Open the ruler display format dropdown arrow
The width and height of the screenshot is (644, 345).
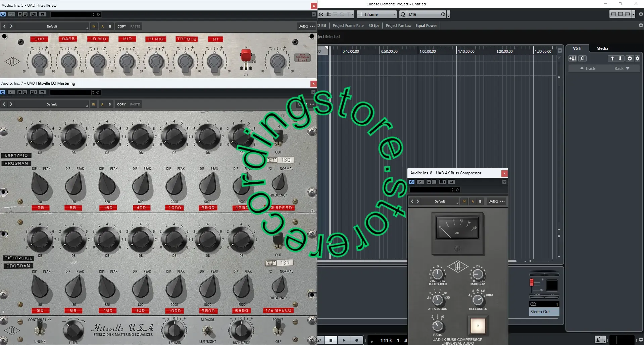tap(560, 51)
